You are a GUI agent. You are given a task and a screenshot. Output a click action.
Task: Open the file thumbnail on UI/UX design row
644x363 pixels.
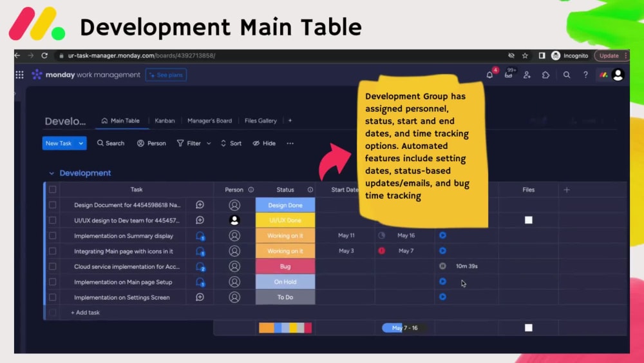click(x=529, y=220)
